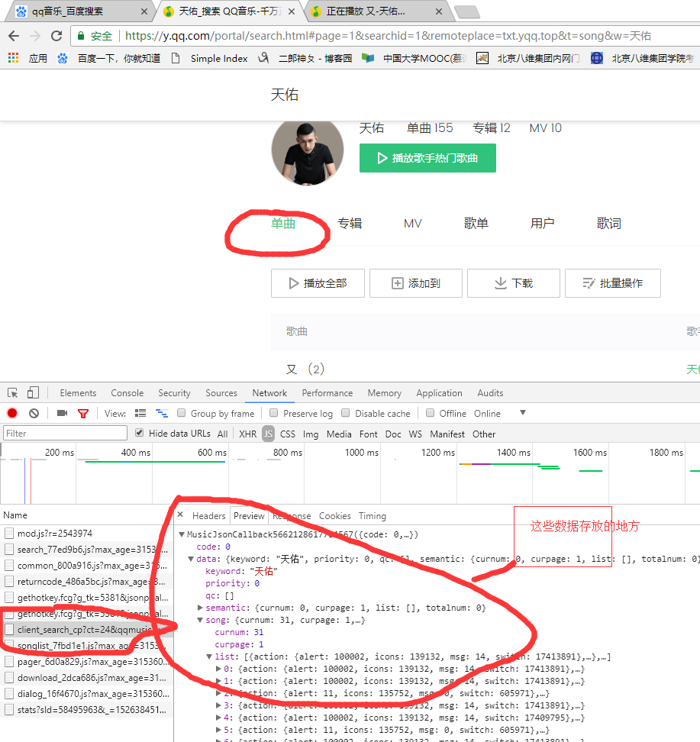
Task: Collapse the song object node
Action: pyautogui.click(x=200, y=620)
